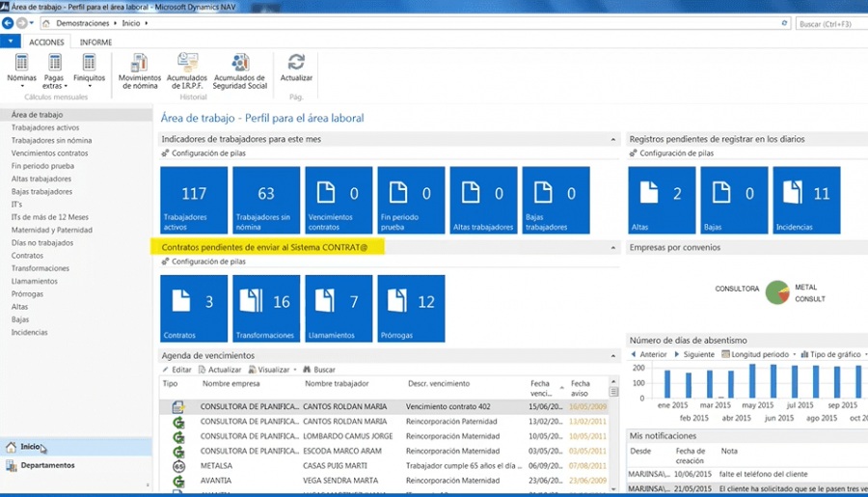Open the Transformaciones tile showing 16
868x497 pixels.
tap(266, 308)
